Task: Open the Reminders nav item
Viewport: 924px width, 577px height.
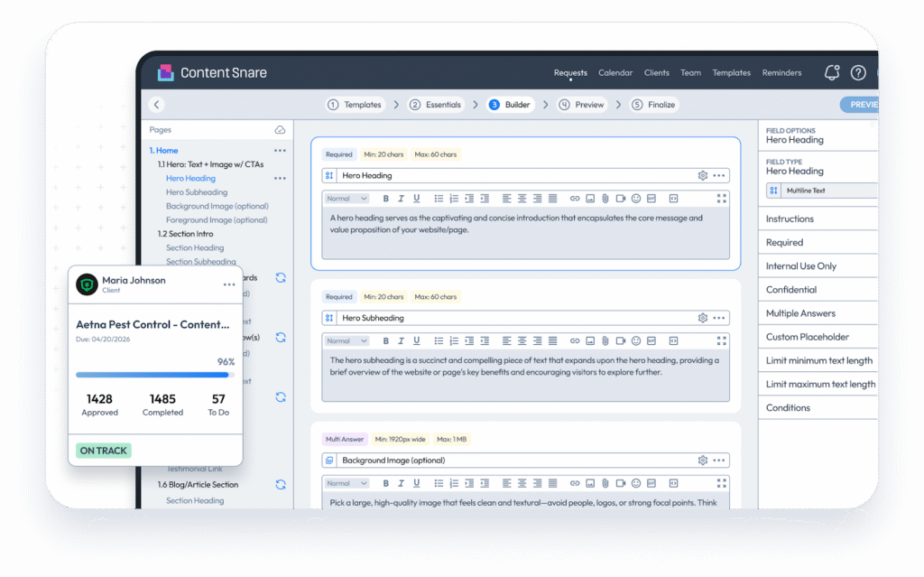Action: tap(781, 72)
